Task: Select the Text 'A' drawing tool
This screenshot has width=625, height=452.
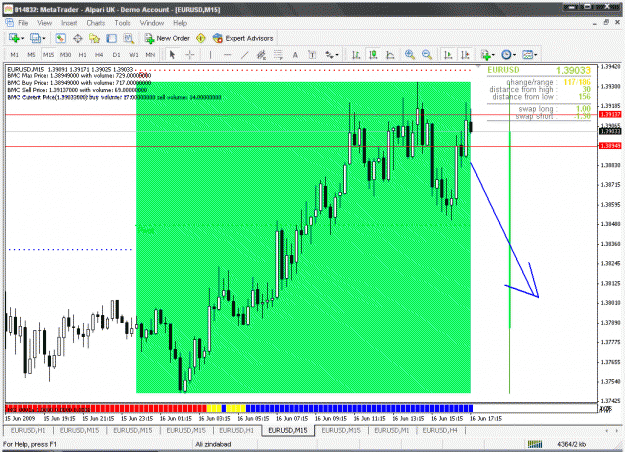Action: [295, 55]
